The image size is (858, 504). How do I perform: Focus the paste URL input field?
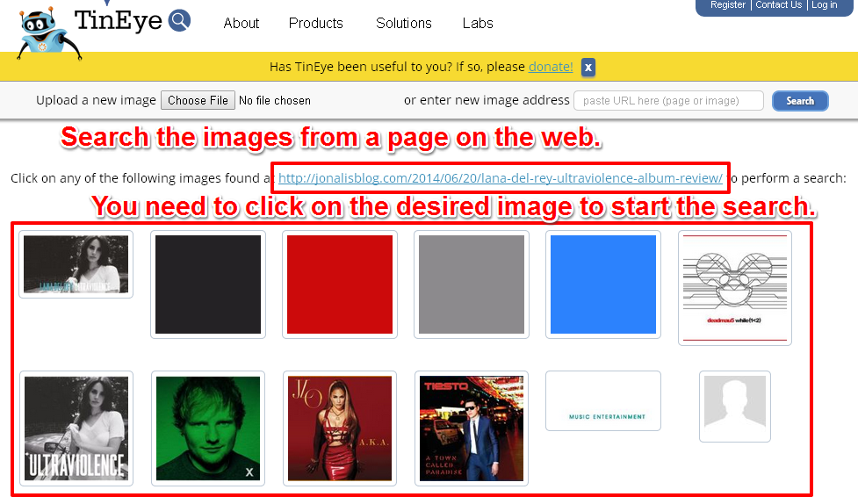click(x=668, y=101)
